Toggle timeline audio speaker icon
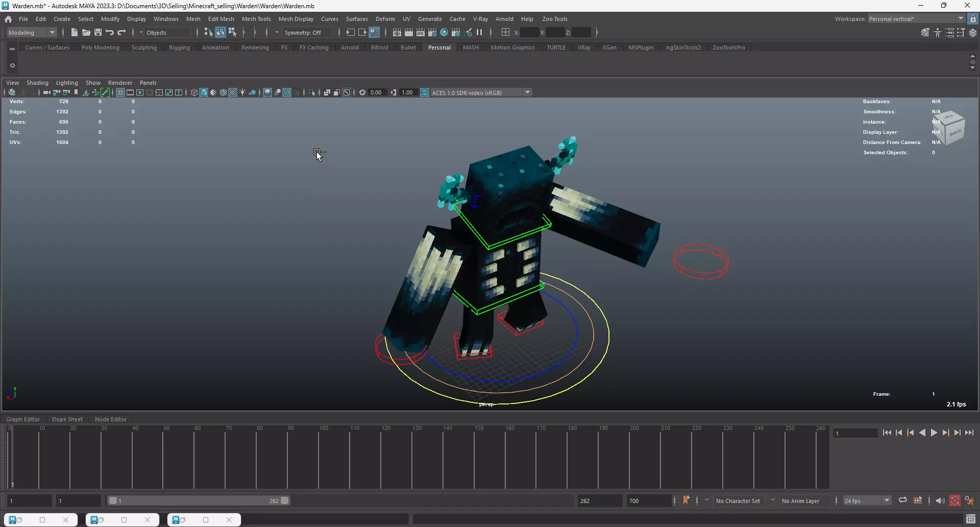Screen dimensions: 980x527 (x=940, y=500)
